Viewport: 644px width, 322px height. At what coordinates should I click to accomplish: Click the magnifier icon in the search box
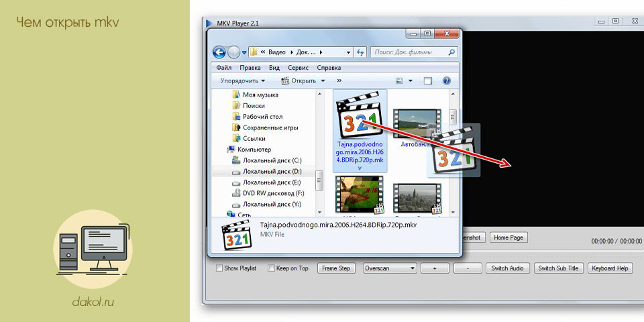pos(451,52)
